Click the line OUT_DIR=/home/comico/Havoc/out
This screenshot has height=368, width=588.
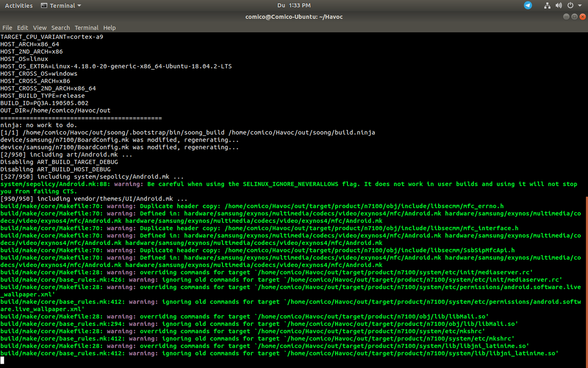(55, 110)
